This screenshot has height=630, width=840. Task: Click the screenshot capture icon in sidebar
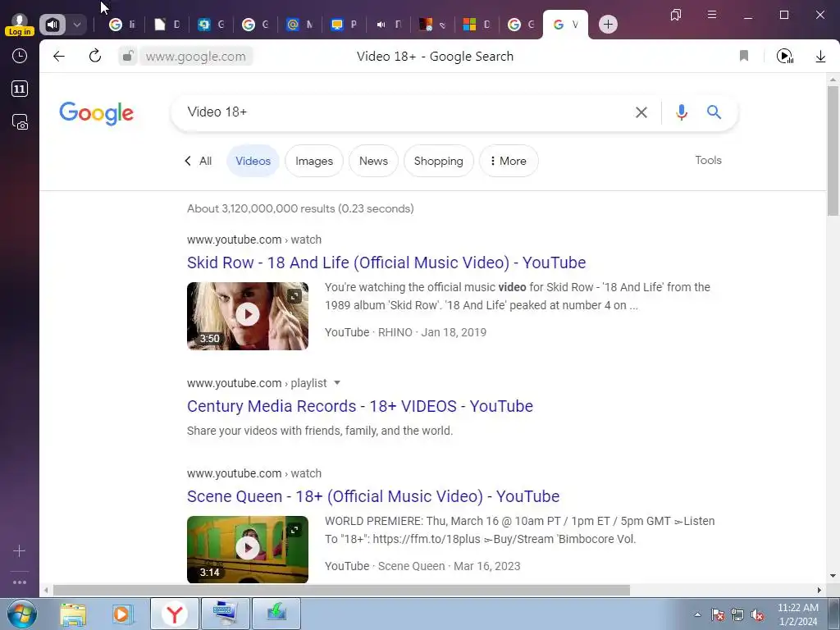[x=20, y=122]
